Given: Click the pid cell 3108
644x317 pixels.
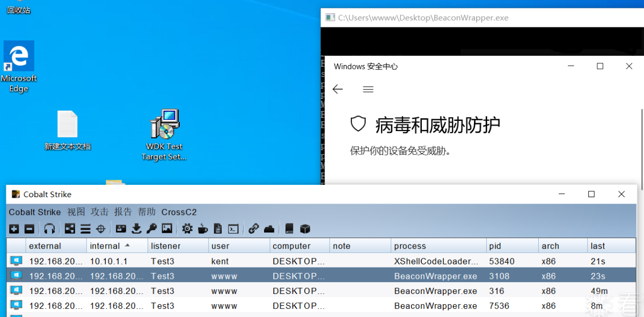Looking at the screenshot, I should click(513, 276).
